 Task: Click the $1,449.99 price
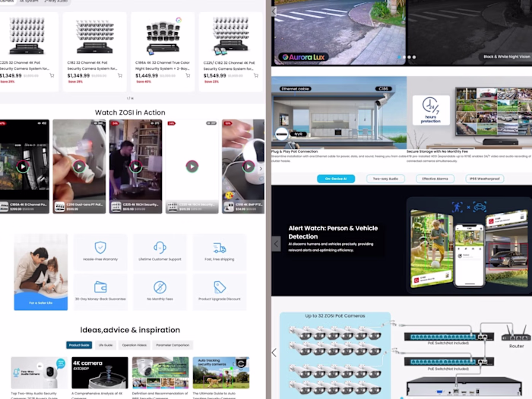[147, 75]
